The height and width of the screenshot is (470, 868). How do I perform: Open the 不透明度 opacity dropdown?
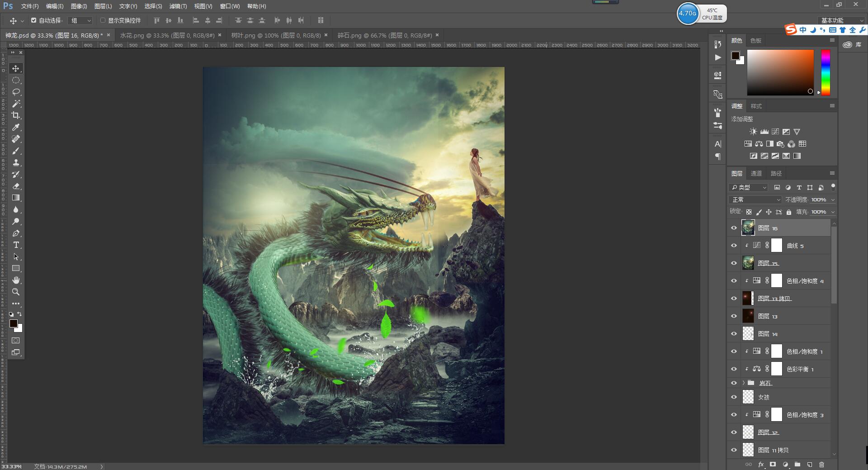tap(833, 199)
